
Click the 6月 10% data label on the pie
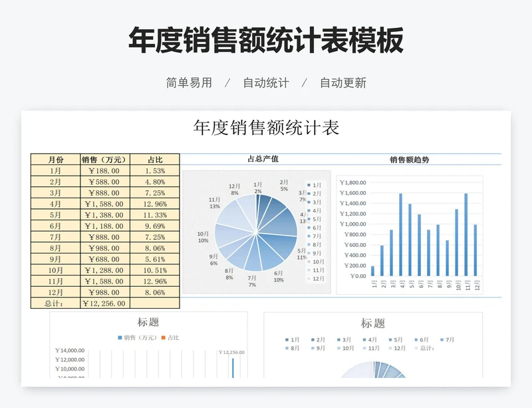click(x=279, y=276)
